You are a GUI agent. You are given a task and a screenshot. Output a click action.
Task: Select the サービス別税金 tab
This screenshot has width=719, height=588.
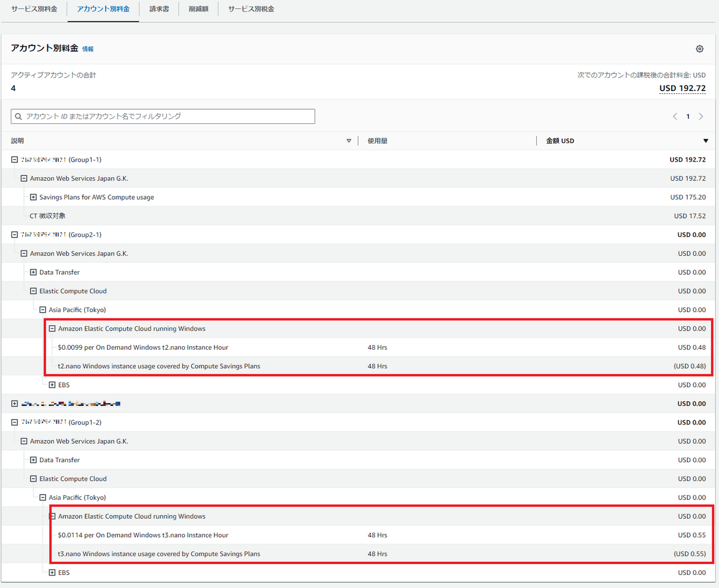tap(250, 9)
